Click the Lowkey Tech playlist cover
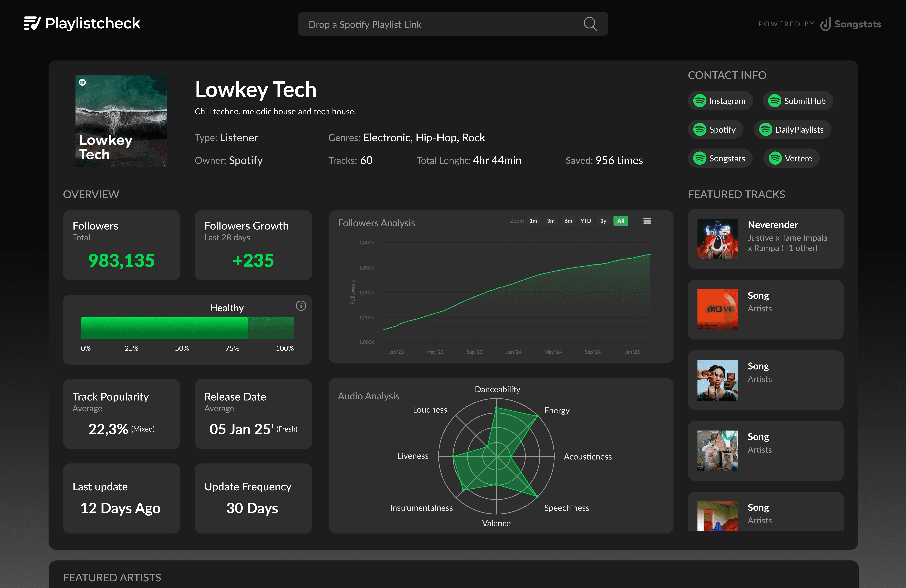The width and height of the screenshot is (906, 588). (x=121, y=121)
